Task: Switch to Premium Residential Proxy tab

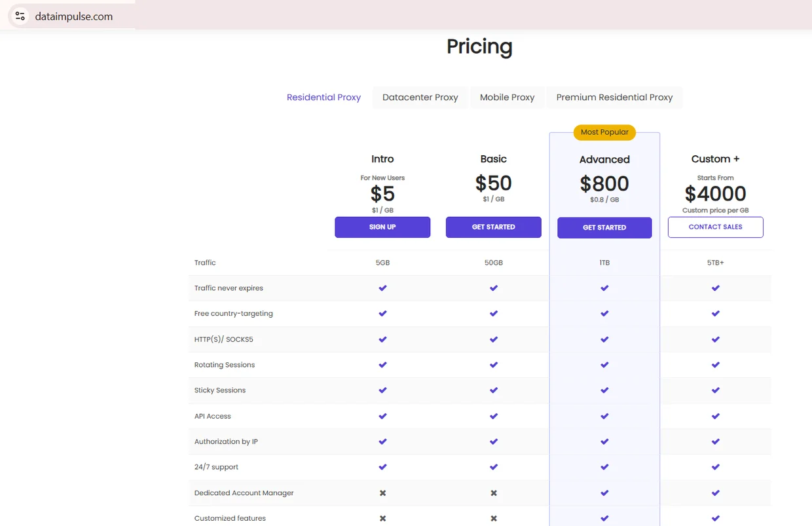Action: click(614, 97)
